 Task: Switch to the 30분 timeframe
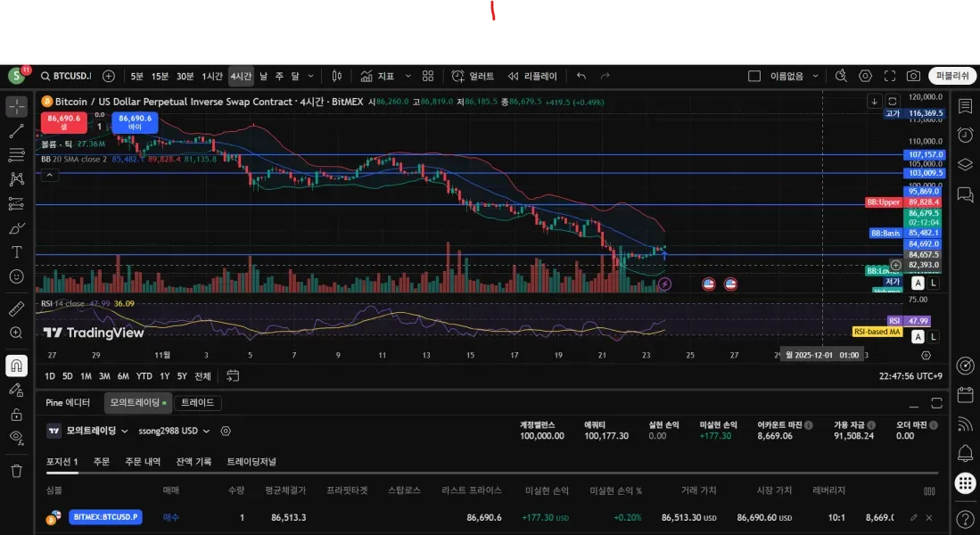click(185, 77)
